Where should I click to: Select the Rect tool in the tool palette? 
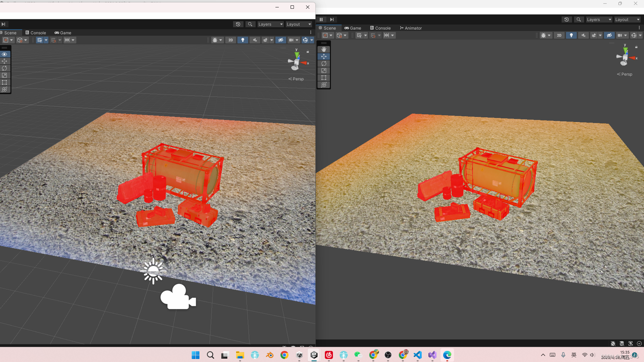tap(324, 78)
